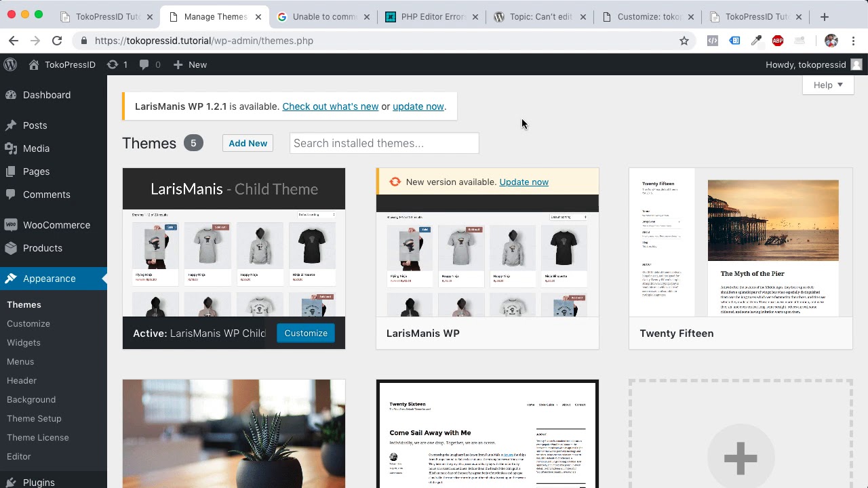Screen dimensions: 868x488
Task: Customize the active LarisManis WP Child theme
Action: click(x=306, y=333)
